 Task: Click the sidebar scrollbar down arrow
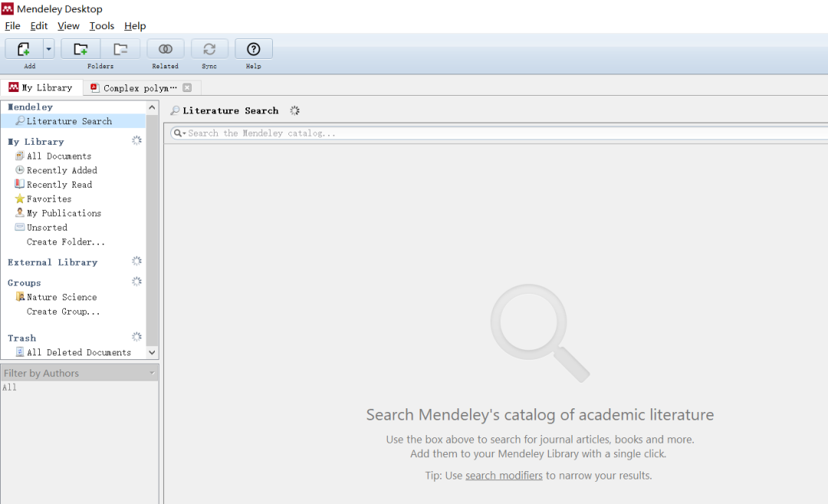click(x=152, y=352)
